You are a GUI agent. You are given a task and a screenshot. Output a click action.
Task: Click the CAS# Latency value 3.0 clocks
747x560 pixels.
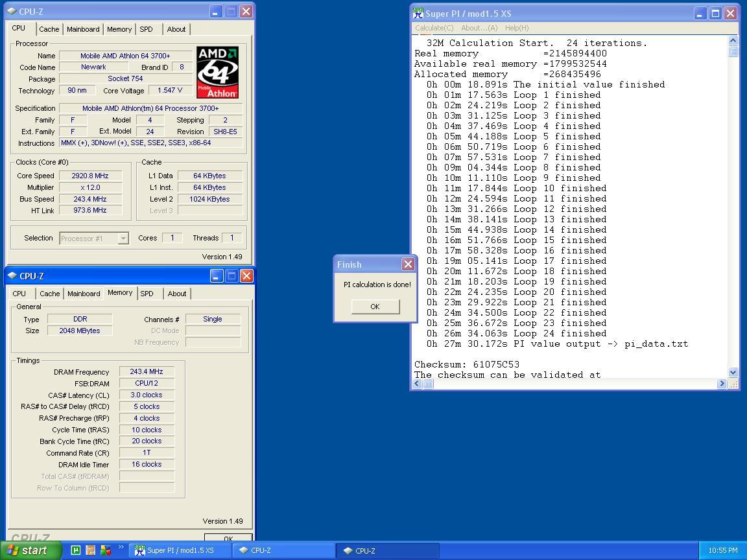tap(147, 395)
